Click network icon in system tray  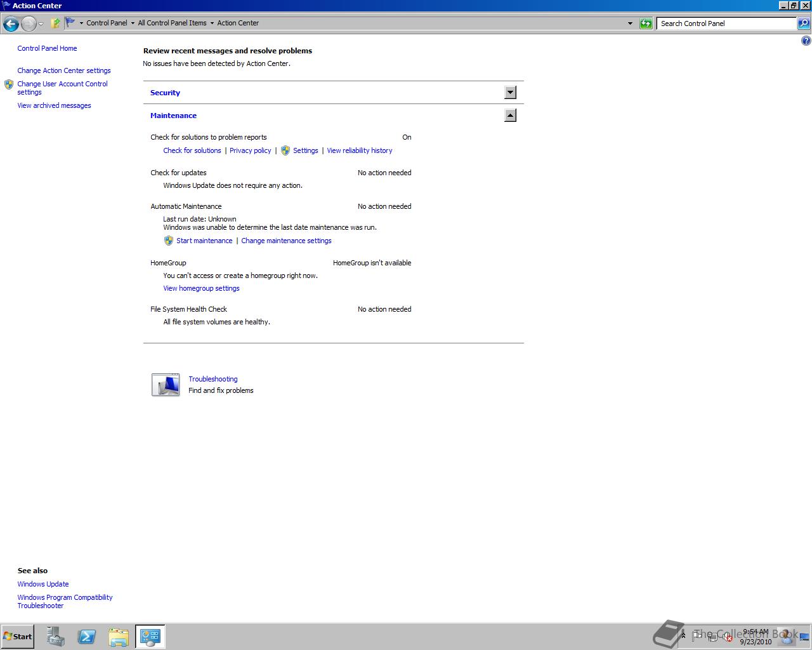(713, 636)
